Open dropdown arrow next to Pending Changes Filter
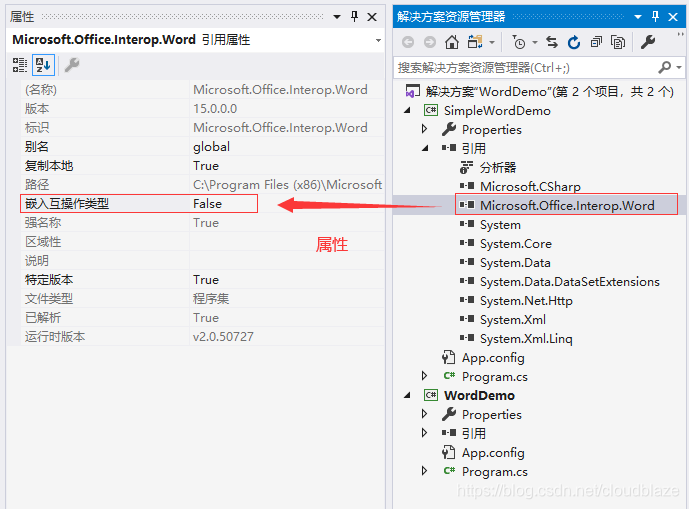The height and width of the screenshot is (509, 689). (x=535, y=43)
